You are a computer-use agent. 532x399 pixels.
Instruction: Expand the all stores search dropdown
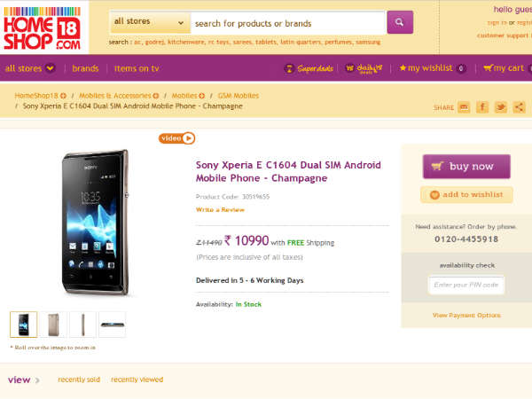(151, 22)
